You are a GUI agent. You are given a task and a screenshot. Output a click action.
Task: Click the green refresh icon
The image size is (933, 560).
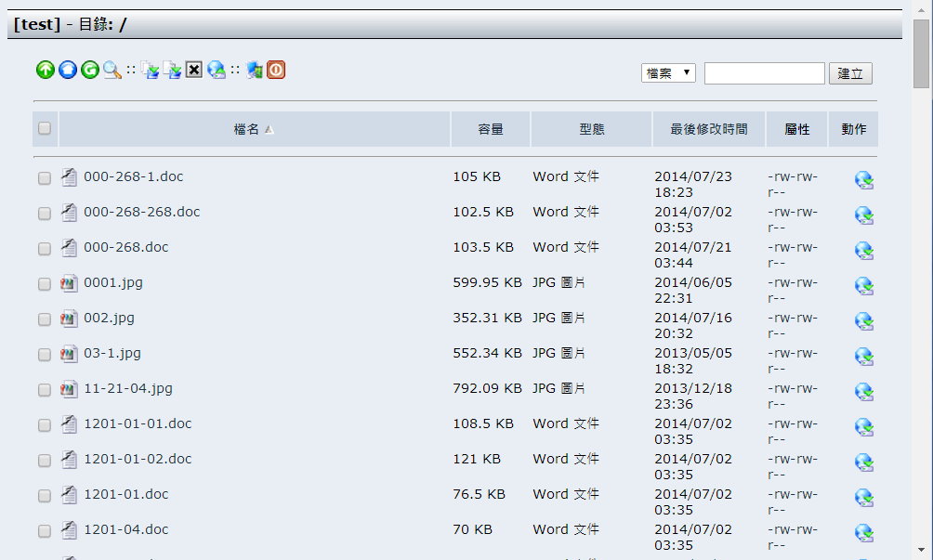tap(90, 70)
